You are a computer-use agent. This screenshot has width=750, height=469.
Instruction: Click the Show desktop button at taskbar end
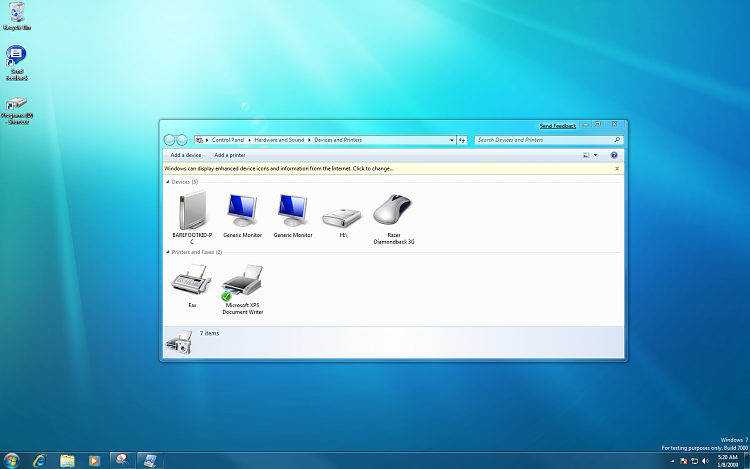747,461
